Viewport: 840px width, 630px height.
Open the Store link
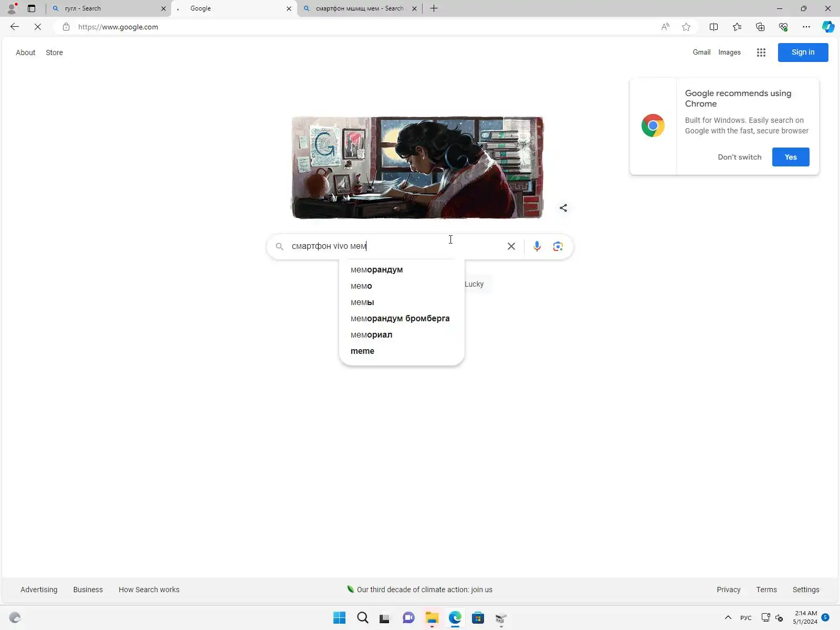[x=54, y=52]
